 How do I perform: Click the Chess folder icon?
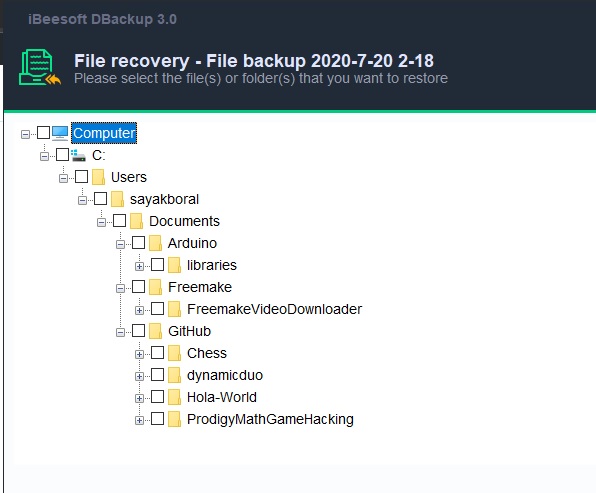tap(174, 354)
